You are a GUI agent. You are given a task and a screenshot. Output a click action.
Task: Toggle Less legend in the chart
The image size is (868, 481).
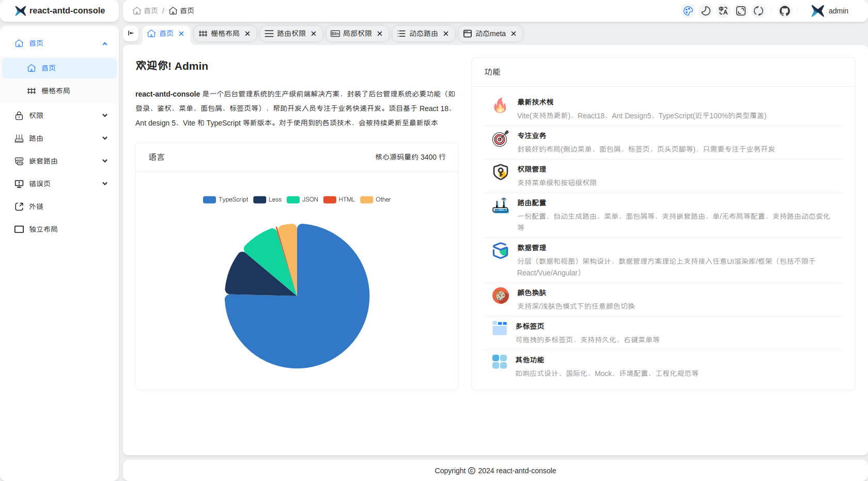pyautogui.click(x=267, y=200)
